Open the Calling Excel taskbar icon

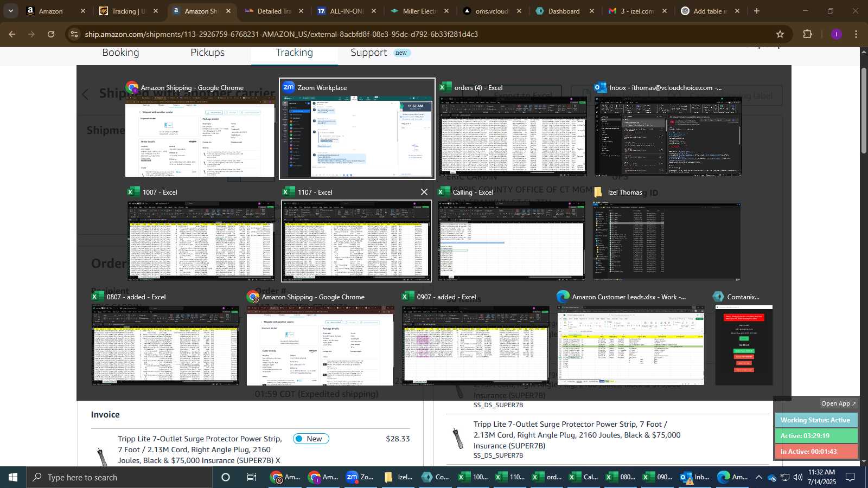pos(583,477)
